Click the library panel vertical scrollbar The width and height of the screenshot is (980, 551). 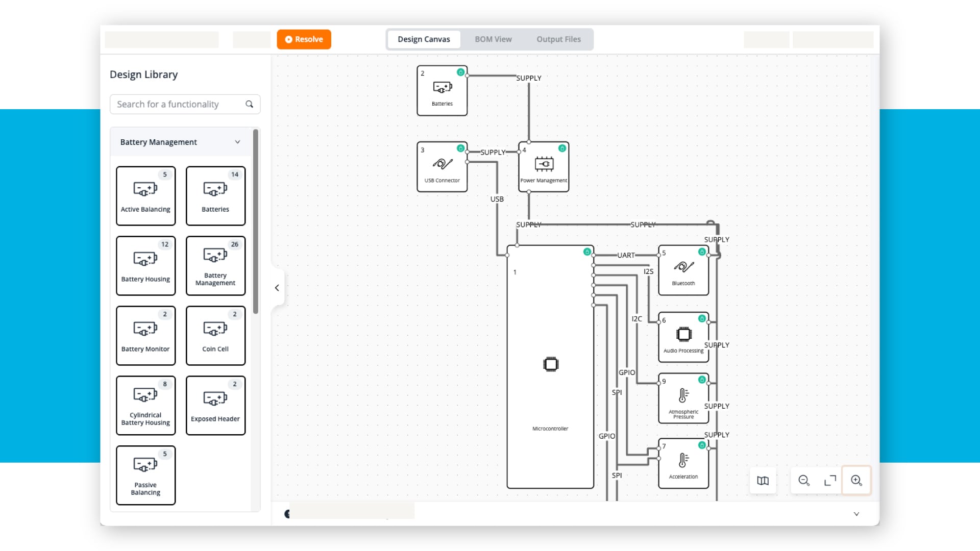(x=256, y=221)
